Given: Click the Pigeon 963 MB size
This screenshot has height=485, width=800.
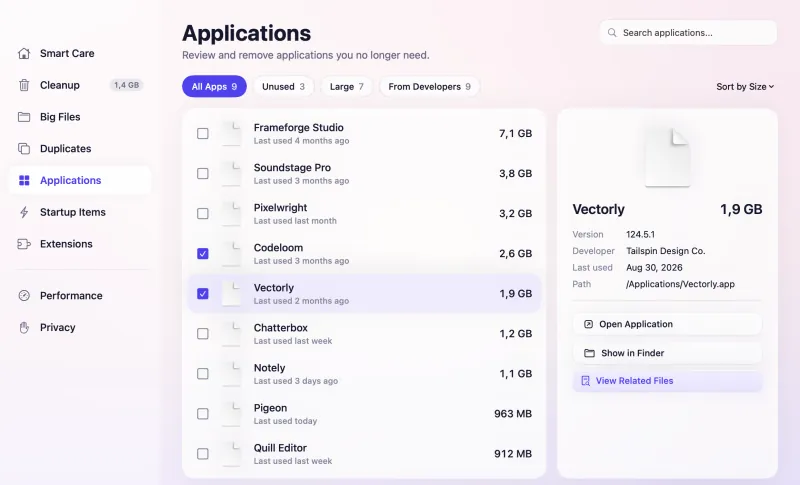Looking at the screenshot, I should pos(513,414).
